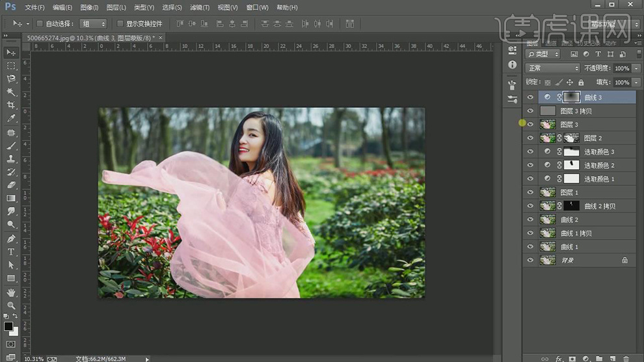Select the Horizontal Type tool
The width and height of the screenshot is (644, 362).
[11, 252]
